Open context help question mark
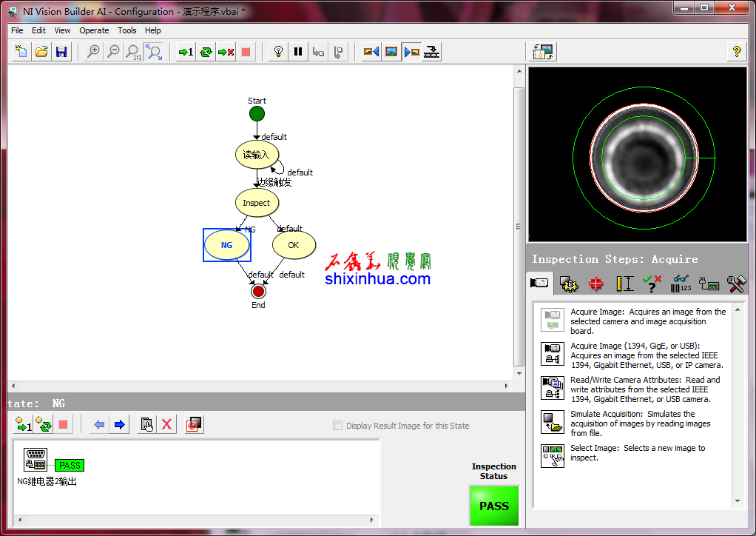 (x=736, y=52)
